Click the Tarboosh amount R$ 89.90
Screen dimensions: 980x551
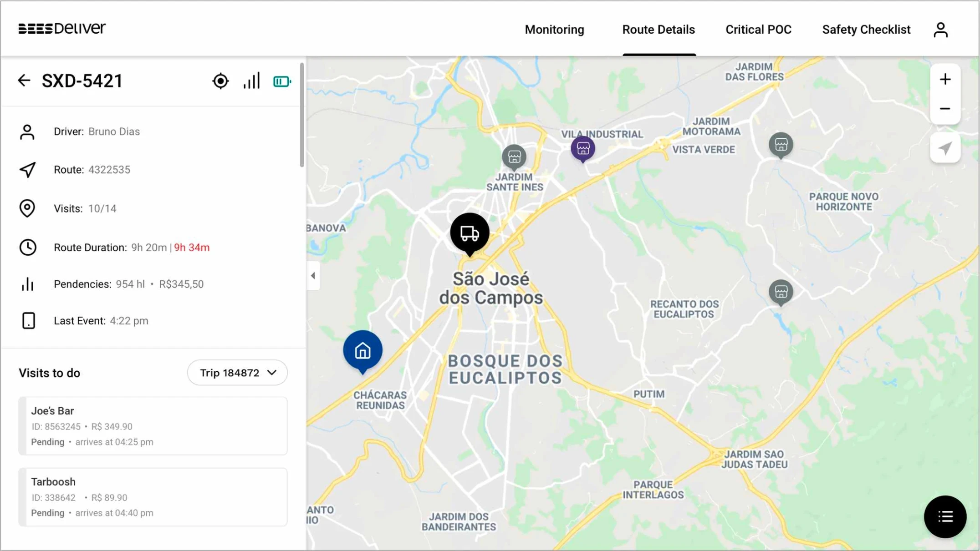click(109, 498)
